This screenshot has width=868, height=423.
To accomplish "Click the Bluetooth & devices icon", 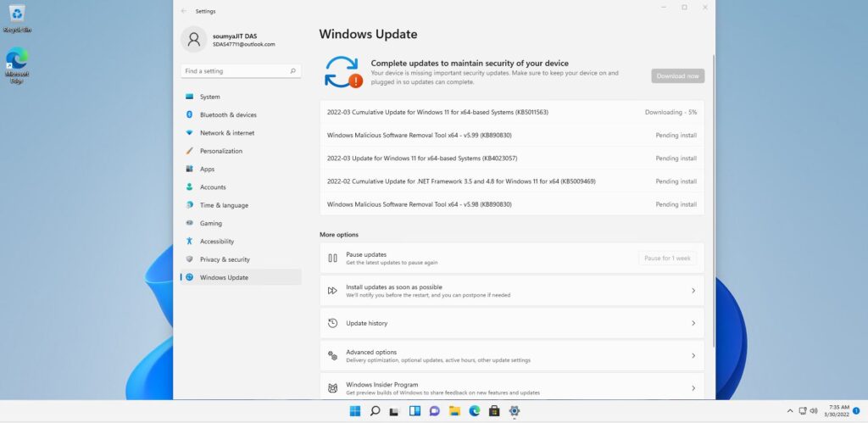I will [x=189, y=114].
